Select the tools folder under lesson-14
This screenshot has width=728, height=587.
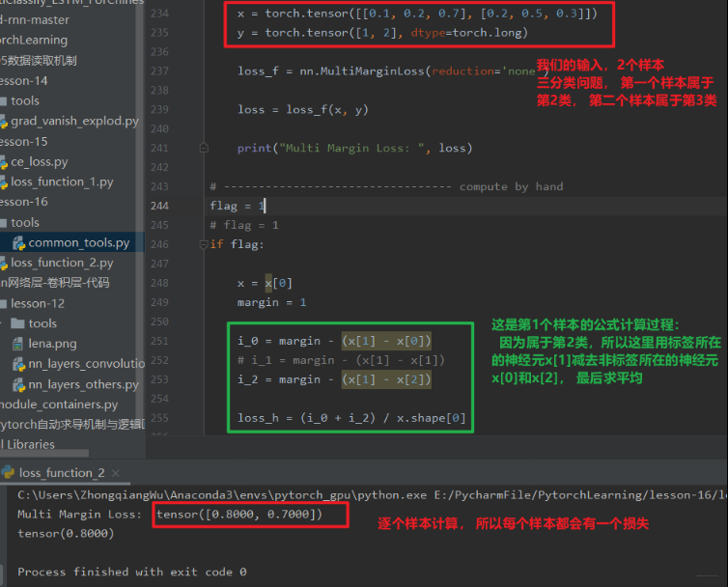point(25,100)
